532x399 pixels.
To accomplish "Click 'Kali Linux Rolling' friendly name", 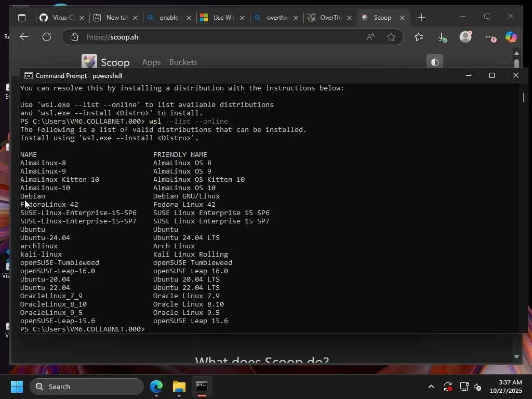I will coord(191,255).
